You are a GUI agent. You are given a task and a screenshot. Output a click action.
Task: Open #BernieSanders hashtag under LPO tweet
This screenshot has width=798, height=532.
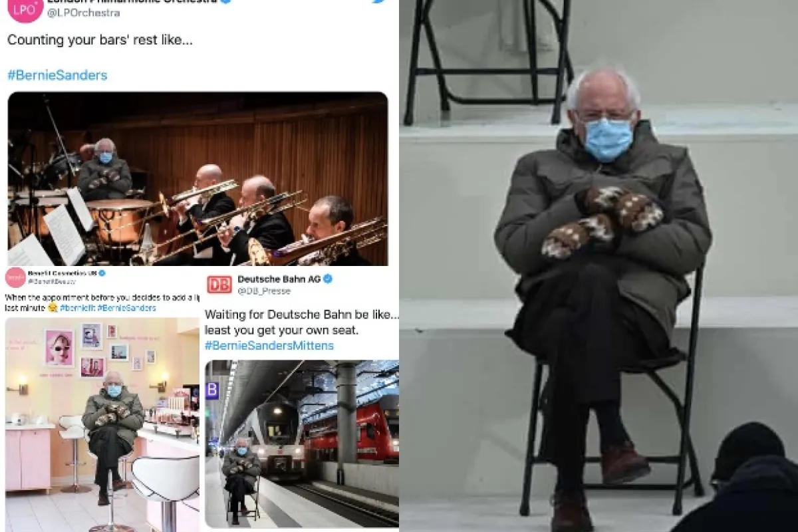tap(57, 75)
